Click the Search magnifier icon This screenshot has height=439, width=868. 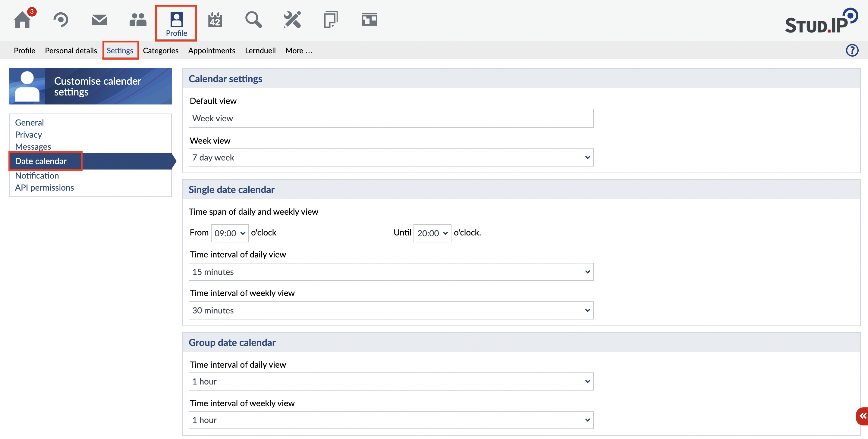point(253,20)
